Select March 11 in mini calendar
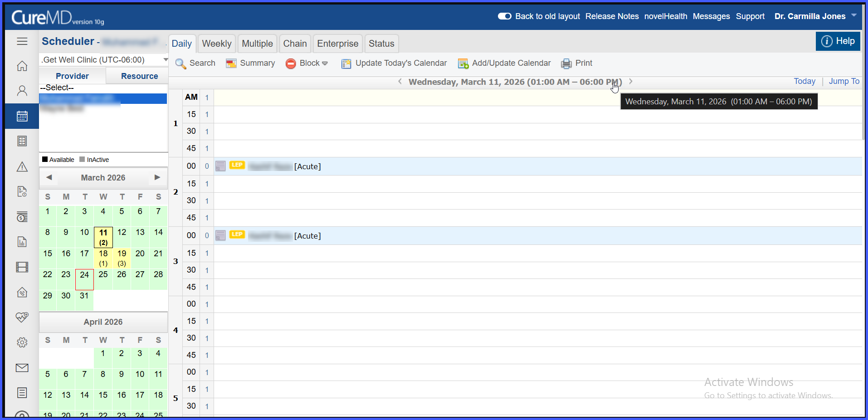868x420 pixels. [x=103, y=237]
